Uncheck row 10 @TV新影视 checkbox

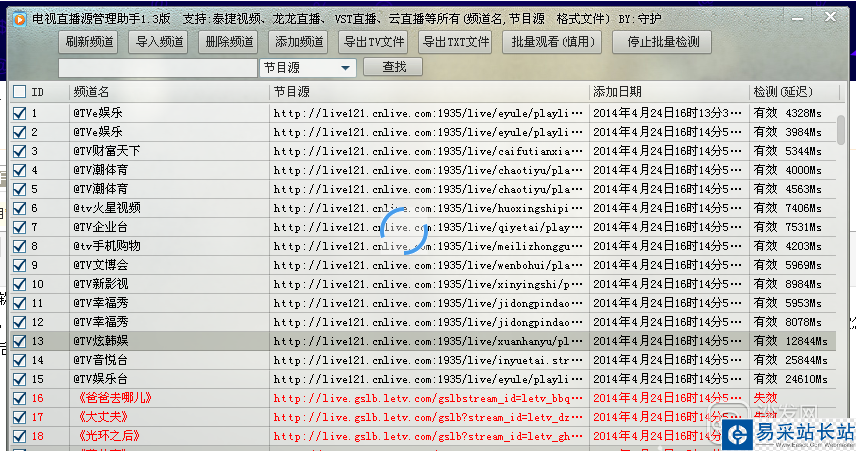point(19,284)
